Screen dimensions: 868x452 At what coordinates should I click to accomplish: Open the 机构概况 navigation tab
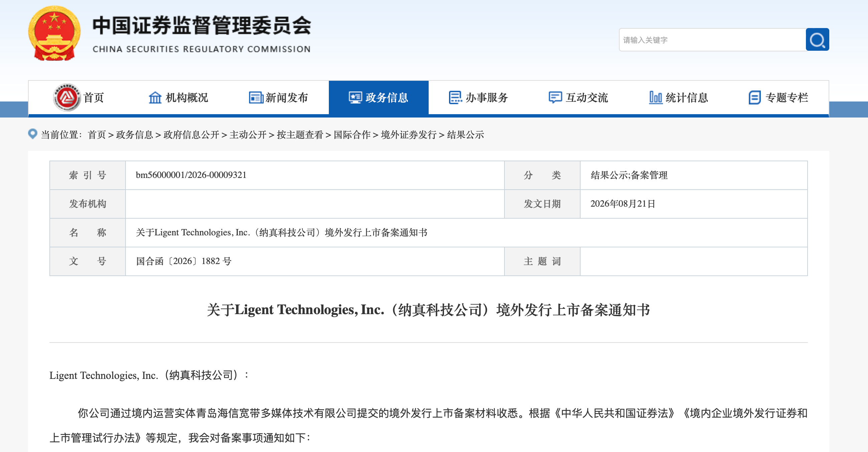178,98
